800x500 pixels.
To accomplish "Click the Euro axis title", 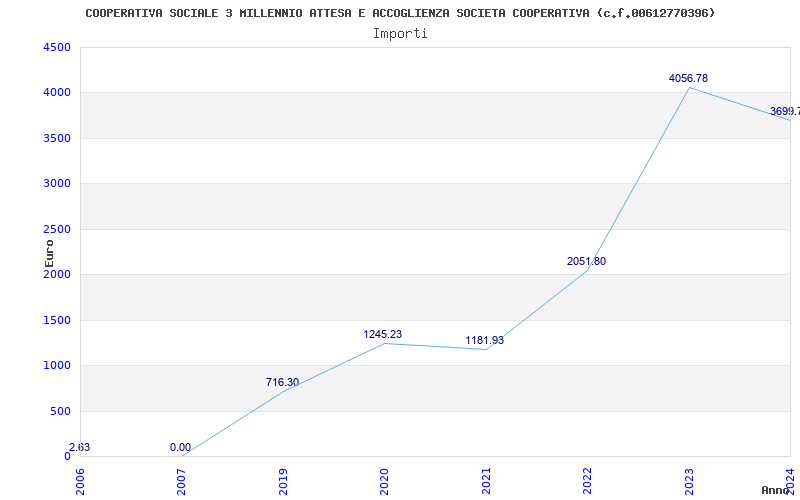I will [49, 254].
